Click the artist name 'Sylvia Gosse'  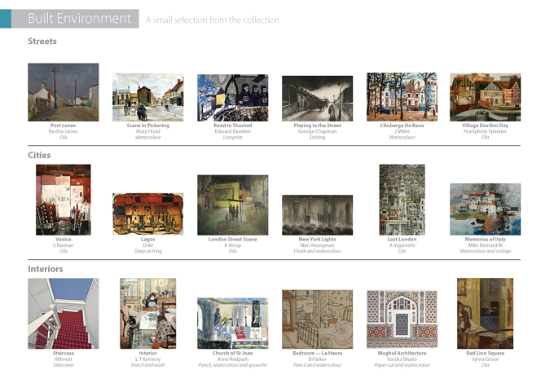click(485, 359)
